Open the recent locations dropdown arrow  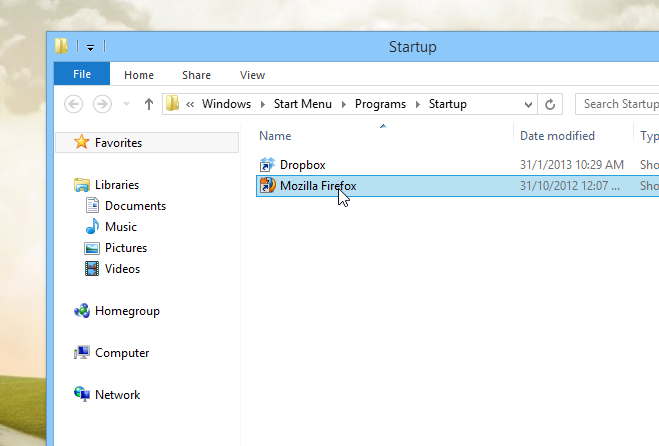pyautogui.click(x=126, y=104)
